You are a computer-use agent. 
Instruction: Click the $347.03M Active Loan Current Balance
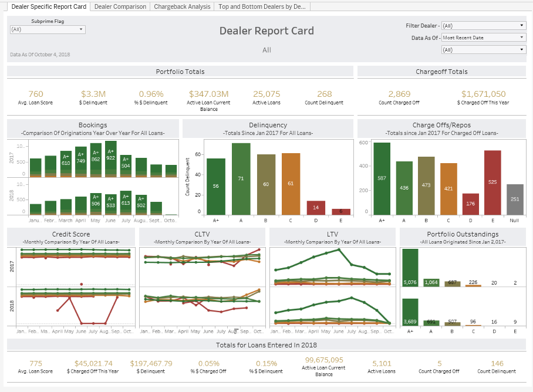(208, 94)
